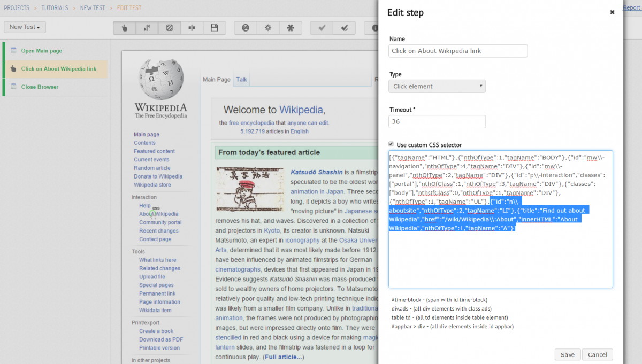Close the Edit step dialog

[x=612, y=12]
